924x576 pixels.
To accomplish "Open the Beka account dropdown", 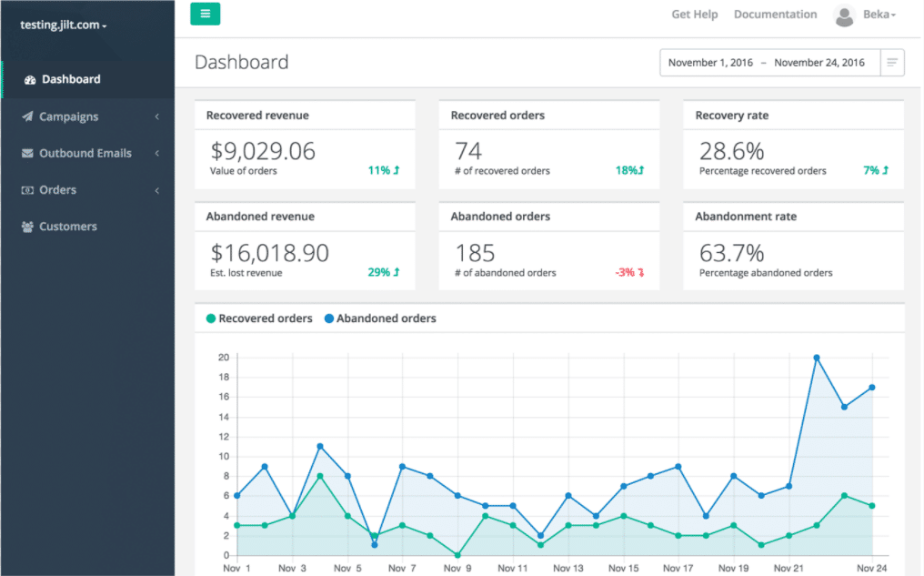I will (879, 15).
